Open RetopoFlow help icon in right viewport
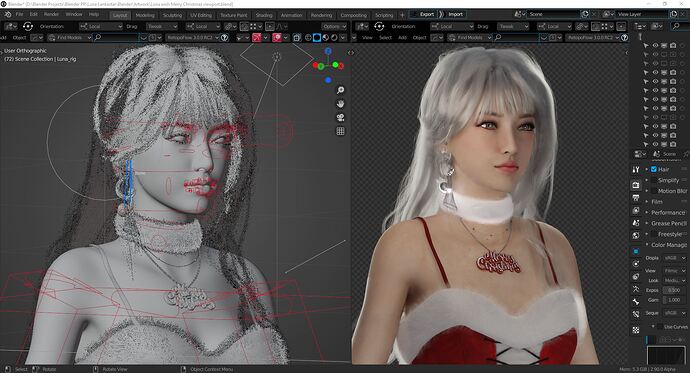The height and width of the screenshot is (373, 690). pos(624,38)
